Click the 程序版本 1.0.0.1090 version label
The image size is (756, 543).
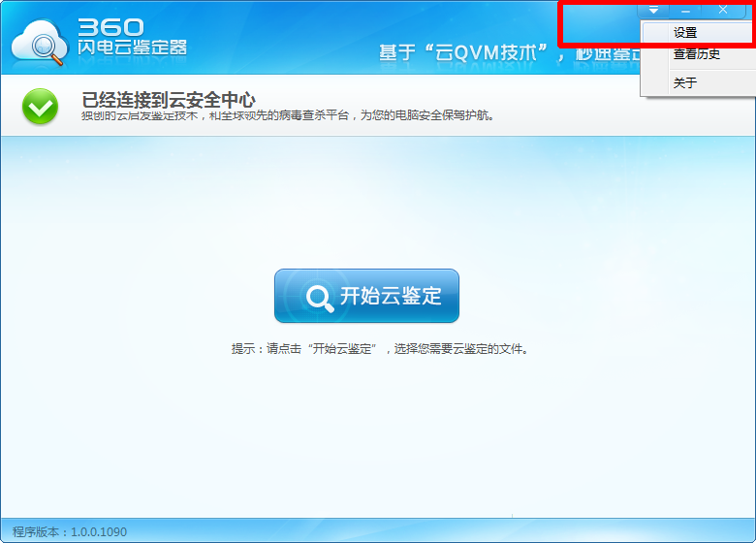pyautogui.click(x=70, y=532)
